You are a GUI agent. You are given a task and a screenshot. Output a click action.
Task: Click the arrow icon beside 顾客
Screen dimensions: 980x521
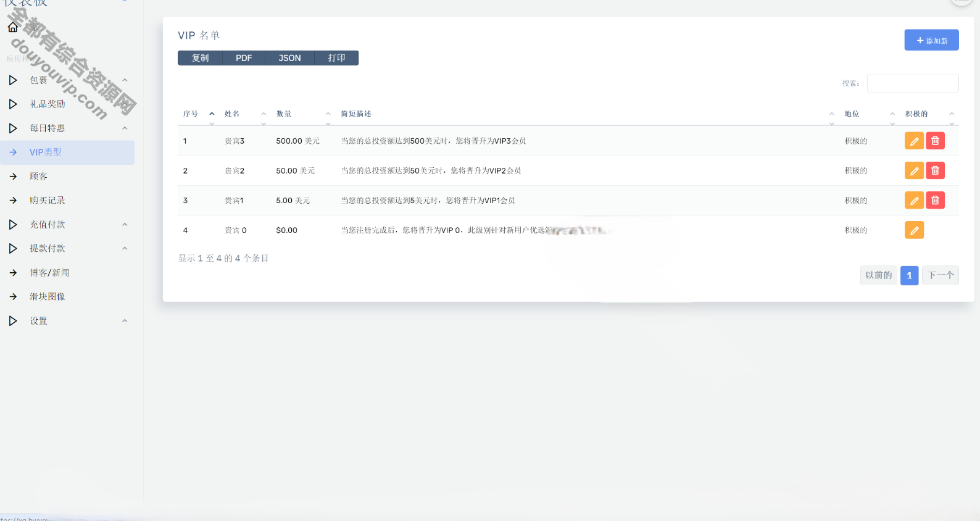[x=13, y=177]
